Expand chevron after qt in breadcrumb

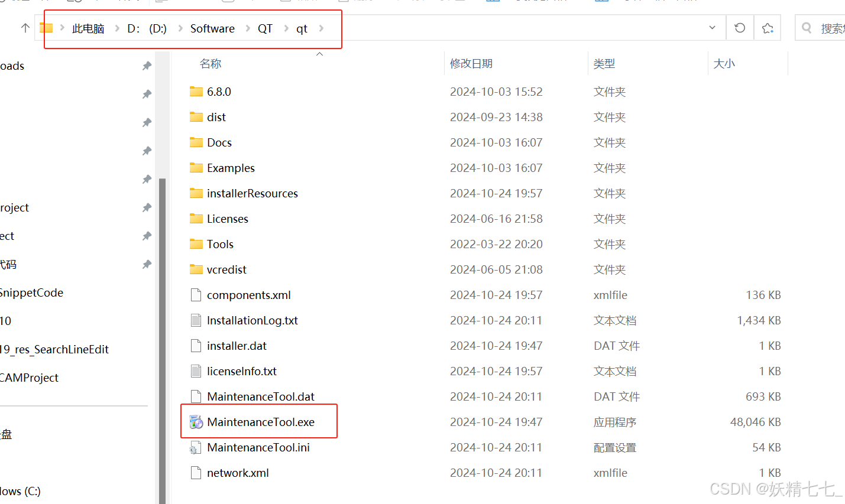coord(321,28)
